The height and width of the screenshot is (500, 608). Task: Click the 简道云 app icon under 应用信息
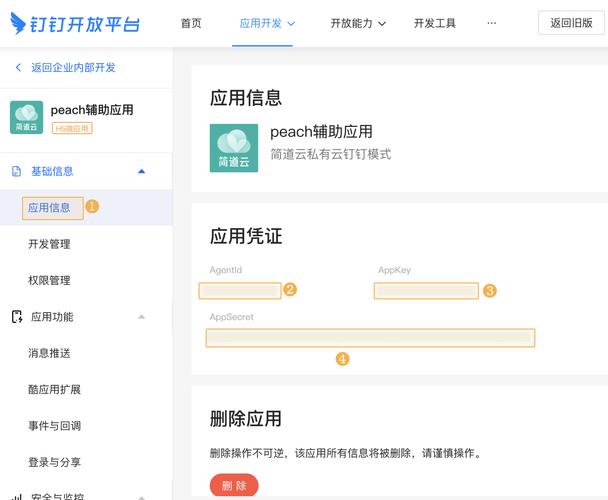[x=234, y=148]
